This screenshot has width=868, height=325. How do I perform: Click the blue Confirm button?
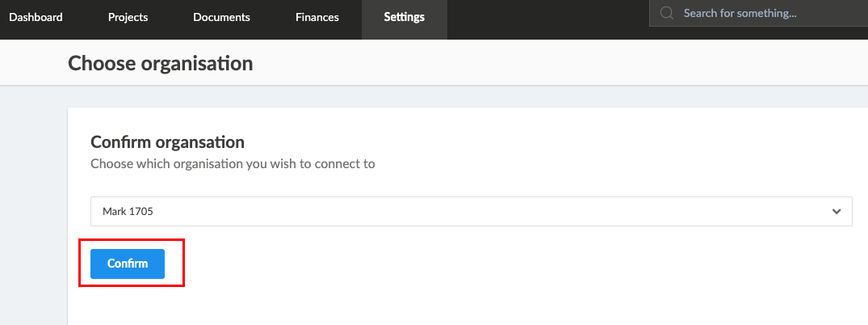[128, 264]
